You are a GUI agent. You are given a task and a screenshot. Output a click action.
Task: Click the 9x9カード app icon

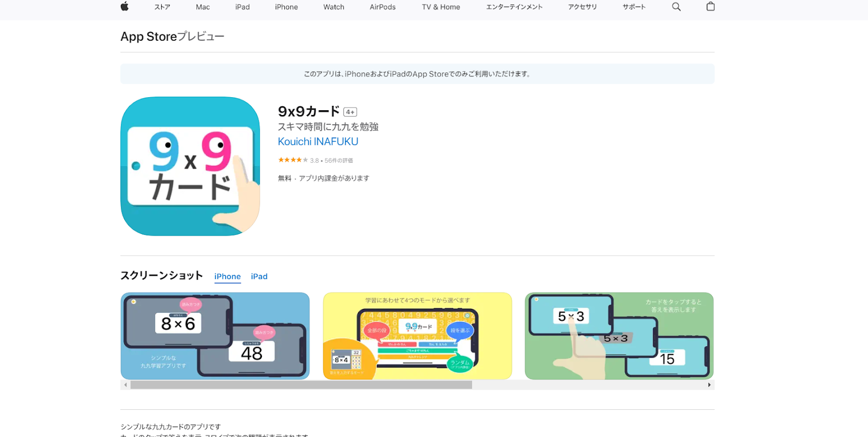190,166
